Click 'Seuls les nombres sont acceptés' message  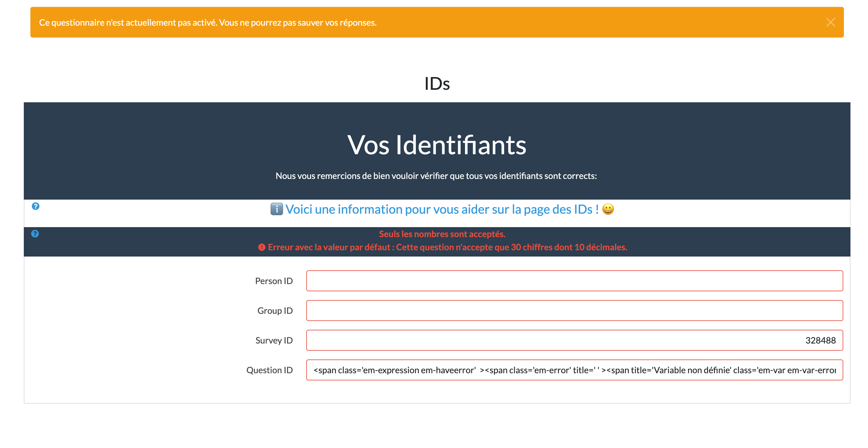(x=442, y=234)
